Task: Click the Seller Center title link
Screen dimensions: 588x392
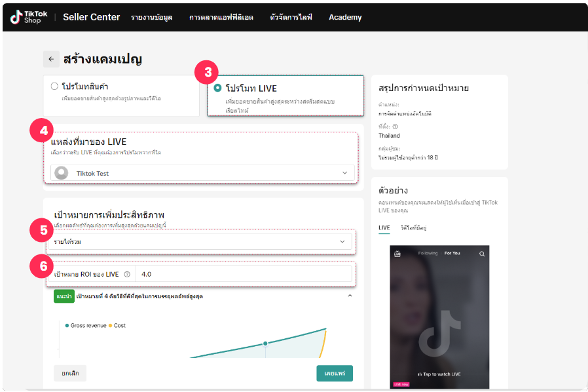Action: (92, 17)
